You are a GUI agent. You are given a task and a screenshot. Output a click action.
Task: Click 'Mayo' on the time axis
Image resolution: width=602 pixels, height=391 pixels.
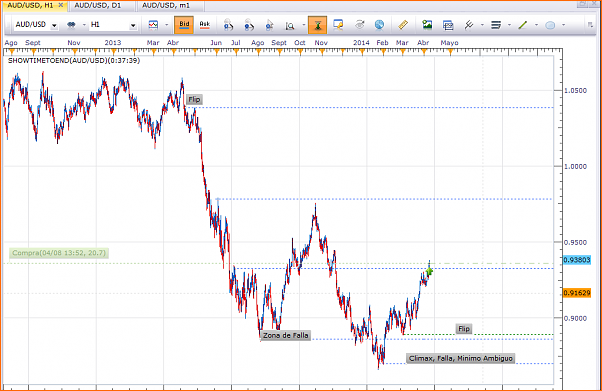click(449, 43)
